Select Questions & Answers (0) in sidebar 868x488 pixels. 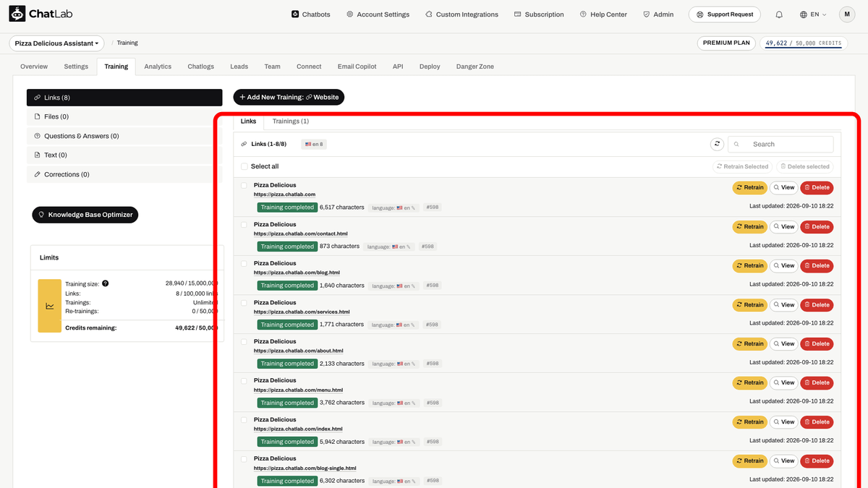(x=124, y=136)
